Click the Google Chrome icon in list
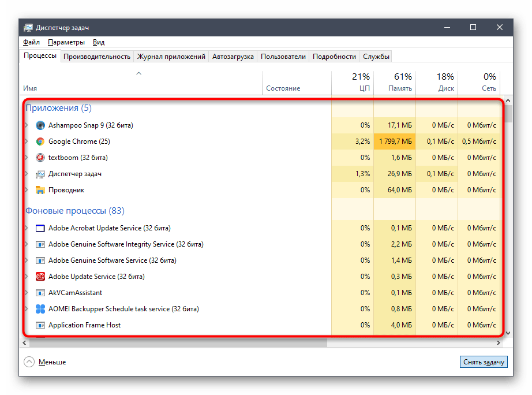 pos(40,141)
